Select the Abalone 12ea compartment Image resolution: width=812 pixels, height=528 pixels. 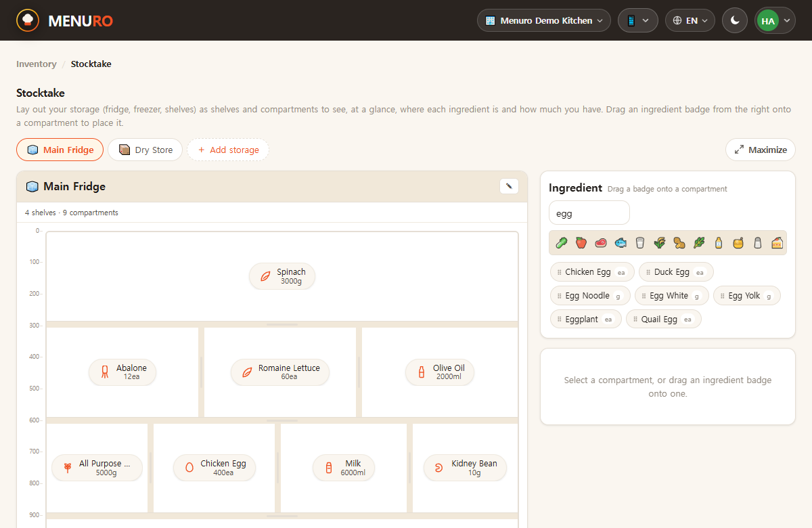click(x=122, y=372)
